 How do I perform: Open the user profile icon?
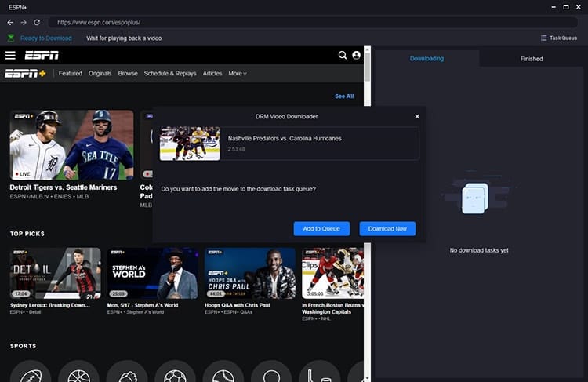click(356, 55)
